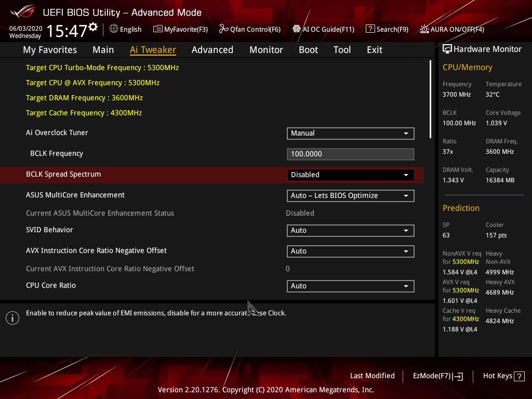Viewport: 532px width, 399px height.
Task: Click the Prediction section heading
Action: coord(461,208)
